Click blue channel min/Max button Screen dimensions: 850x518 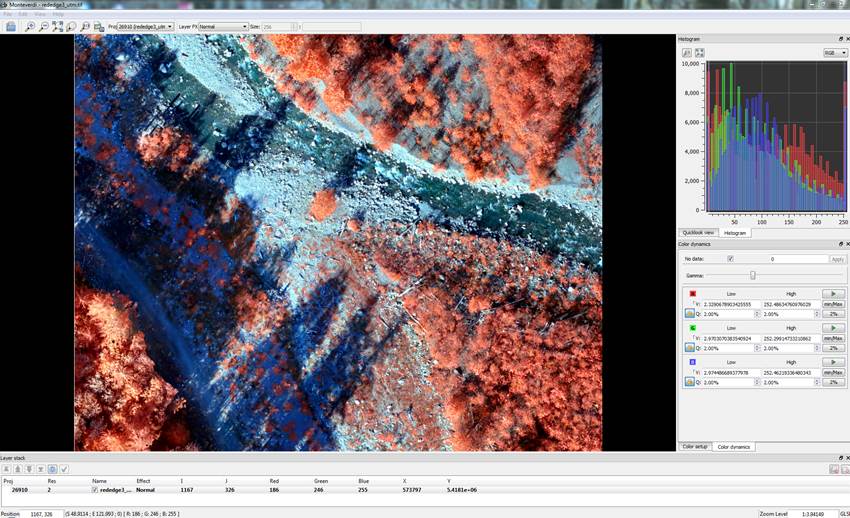(x=834, y=372)
